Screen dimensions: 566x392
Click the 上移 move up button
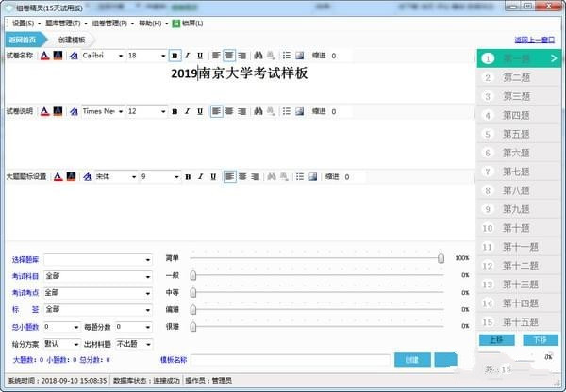coord(497,340)
